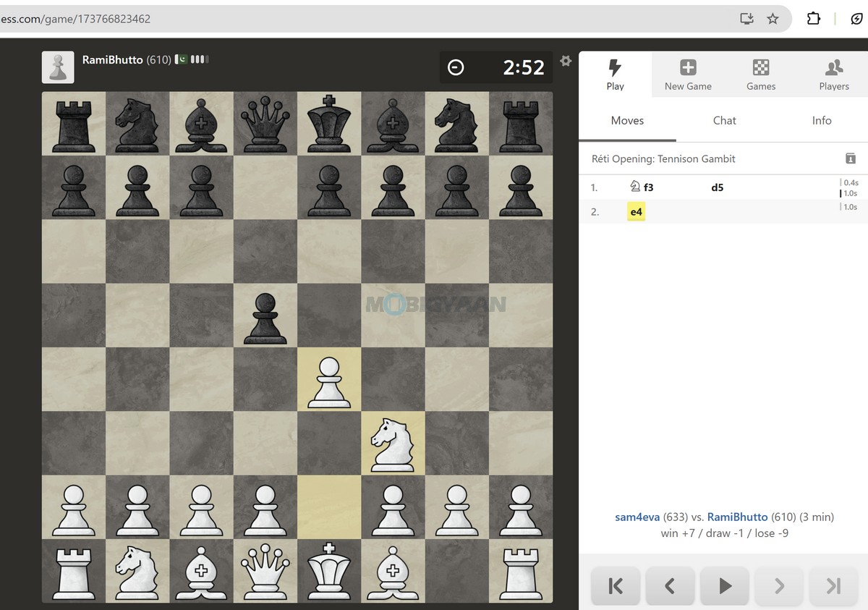Open RamiBhutto link below the move list
This screenshot has width=868, height=610.
pyautogui.click(x=737, y=517)
